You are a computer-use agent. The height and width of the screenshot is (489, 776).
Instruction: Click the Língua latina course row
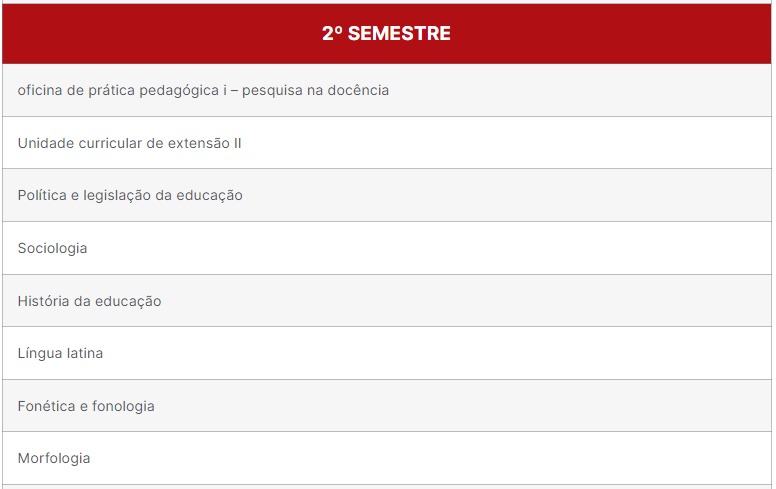click(387, 353)
